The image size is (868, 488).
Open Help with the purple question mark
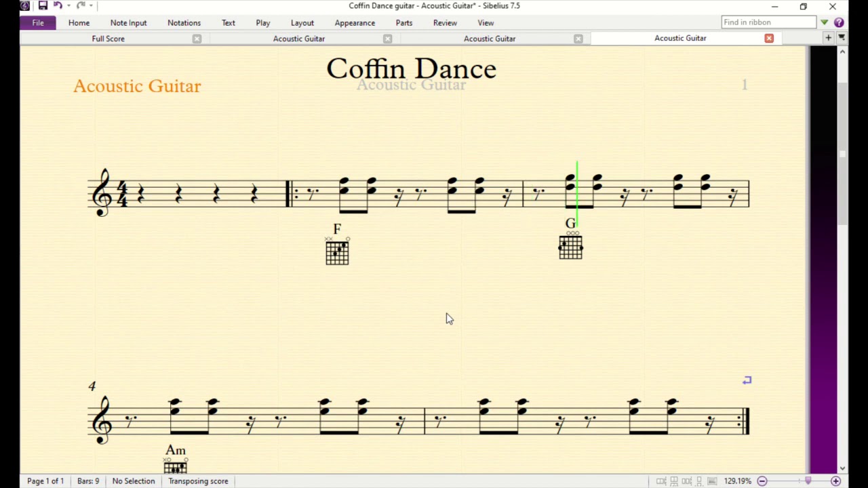tap(839, 22)
